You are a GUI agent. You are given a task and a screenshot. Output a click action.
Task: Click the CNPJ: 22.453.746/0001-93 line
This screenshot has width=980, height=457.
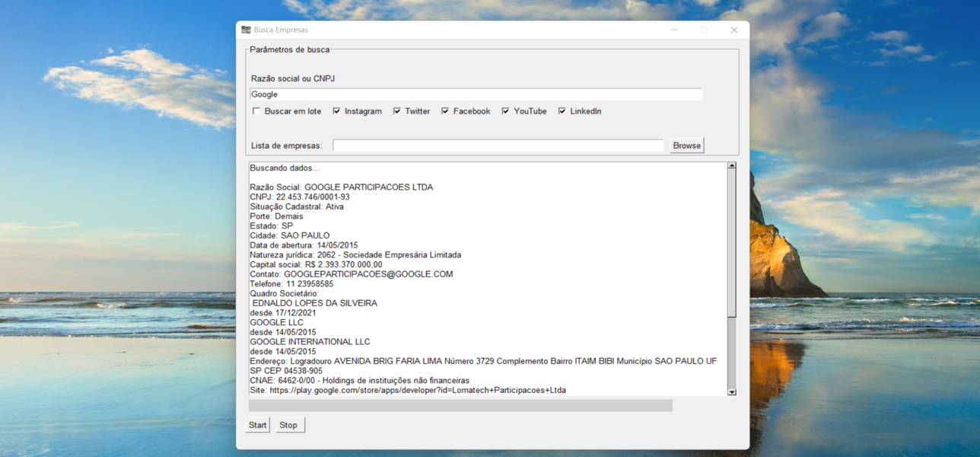(x=300, y=197)
